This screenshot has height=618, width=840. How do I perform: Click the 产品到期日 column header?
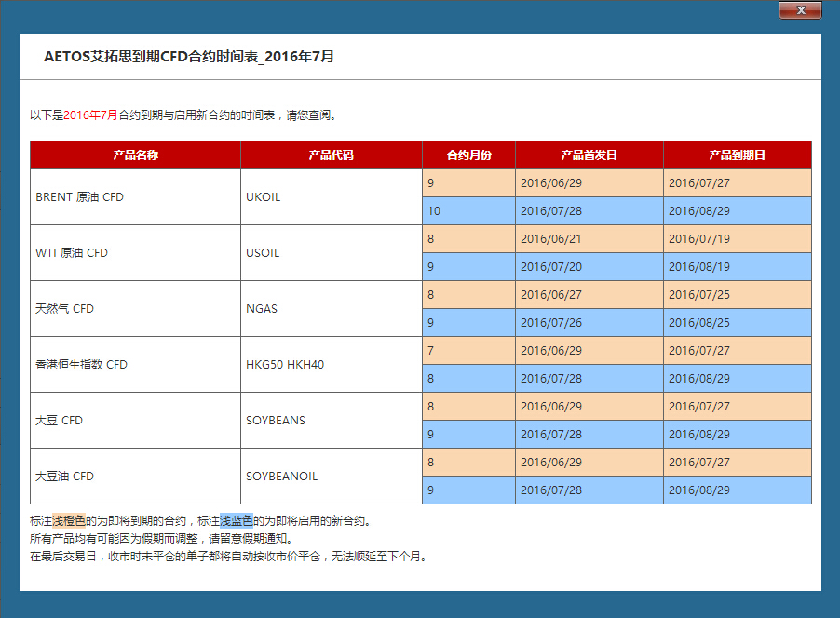[737, 154]
